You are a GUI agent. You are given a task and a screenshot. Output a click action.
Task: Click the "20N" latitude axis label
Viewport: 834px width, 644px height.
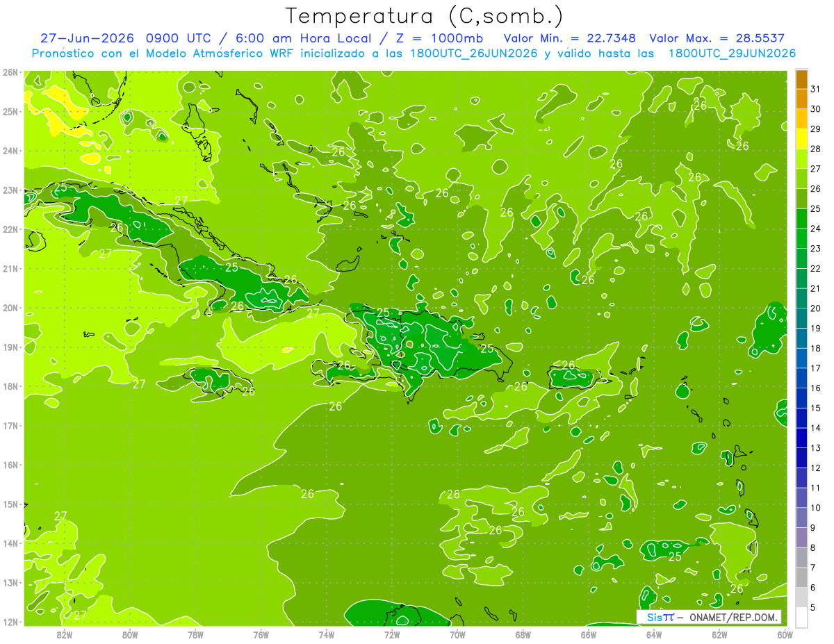[10, 308]
